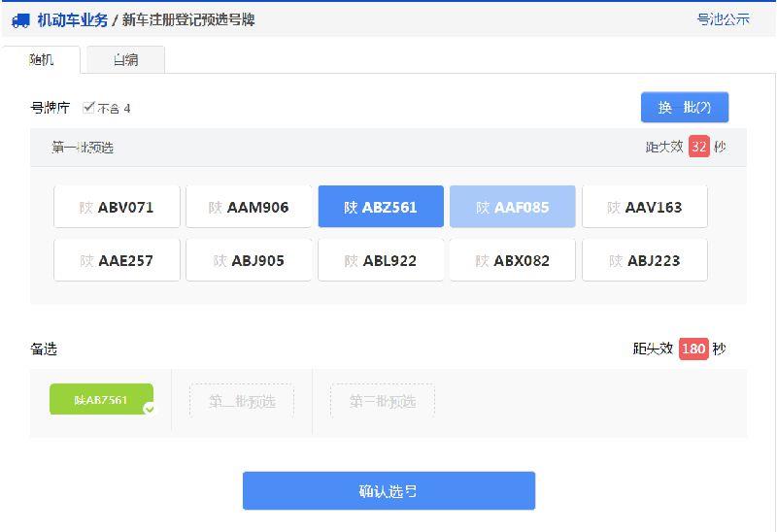
Task: Click the 第一批预选 section header text
Action: tap(83, 148)
